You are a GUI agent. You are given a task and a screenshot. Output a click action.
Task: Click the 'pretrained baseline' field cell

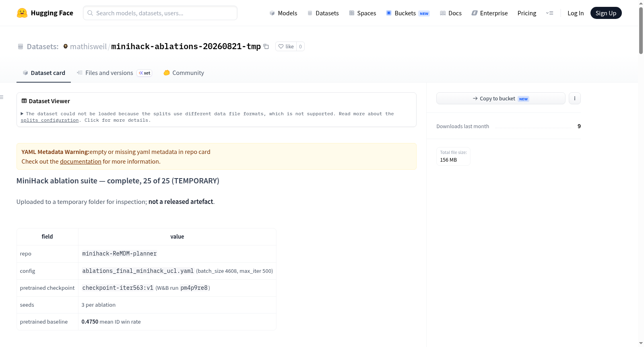click(x=47, y=322)
